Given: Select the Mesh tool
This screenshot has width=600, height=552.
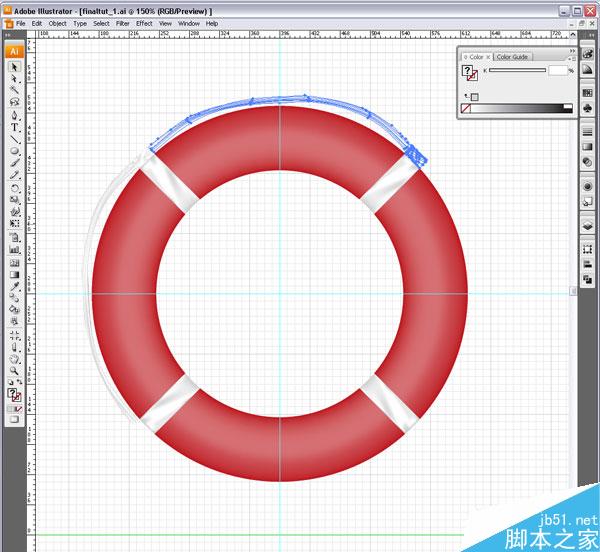Looking at the screenshot, I should pyautogui.click(x=14, y=263).
